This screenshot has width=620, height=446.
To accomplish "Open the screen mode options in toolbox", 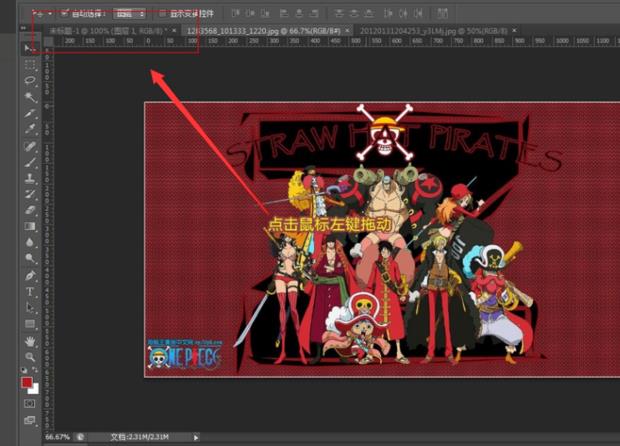I will coord(30,421).
